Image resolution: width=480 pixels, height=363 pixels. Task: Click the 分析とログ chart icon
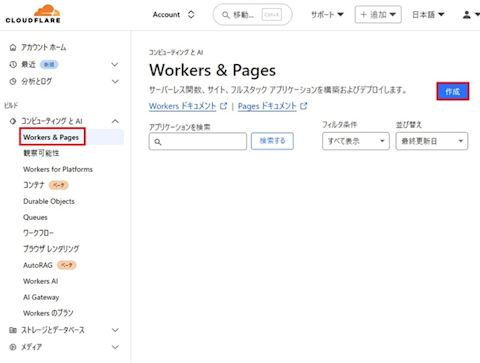point(13,81)
